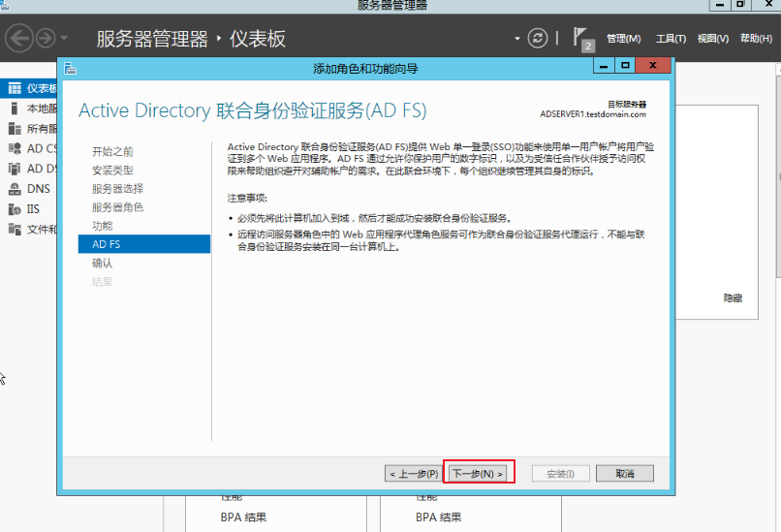This screenshot has width=781, height=532.
Task: Click the right BPA 结果 text
Action: (439, 517)
